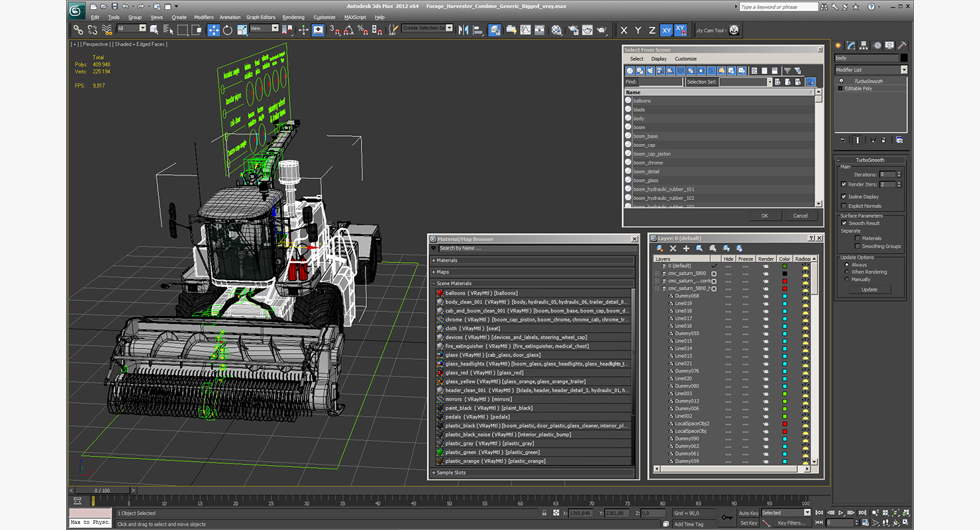980x530 pixels.
Task: Enable Separate by Smoothing Groups checkbox
Action: pos(857,246)
